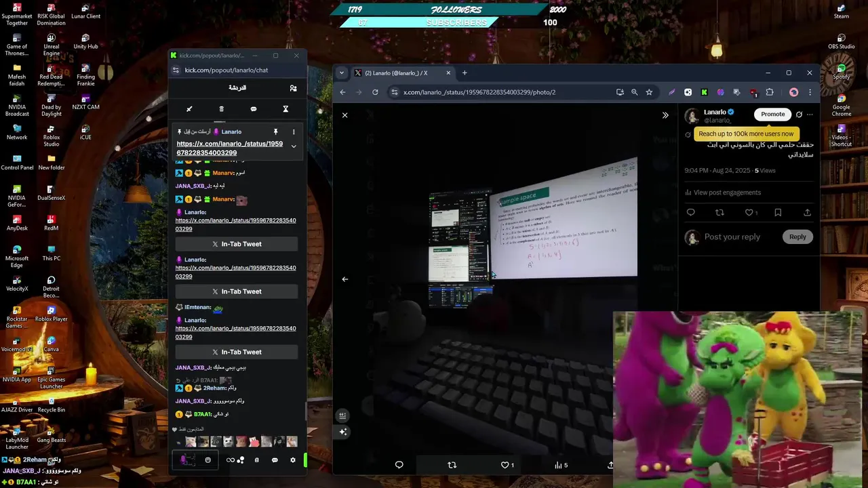This screenshot has height=488, width=868.
Task: Click the repost icon under the photo
Action: pyautogui.click(x=452, y=465)
